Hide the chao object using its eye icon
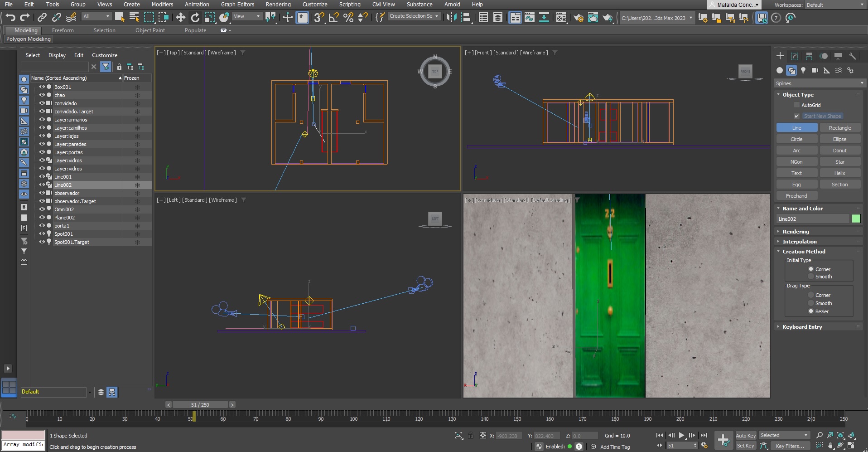Screen dimensions: 868x452 pyautogui.click(x=42, y=95)
